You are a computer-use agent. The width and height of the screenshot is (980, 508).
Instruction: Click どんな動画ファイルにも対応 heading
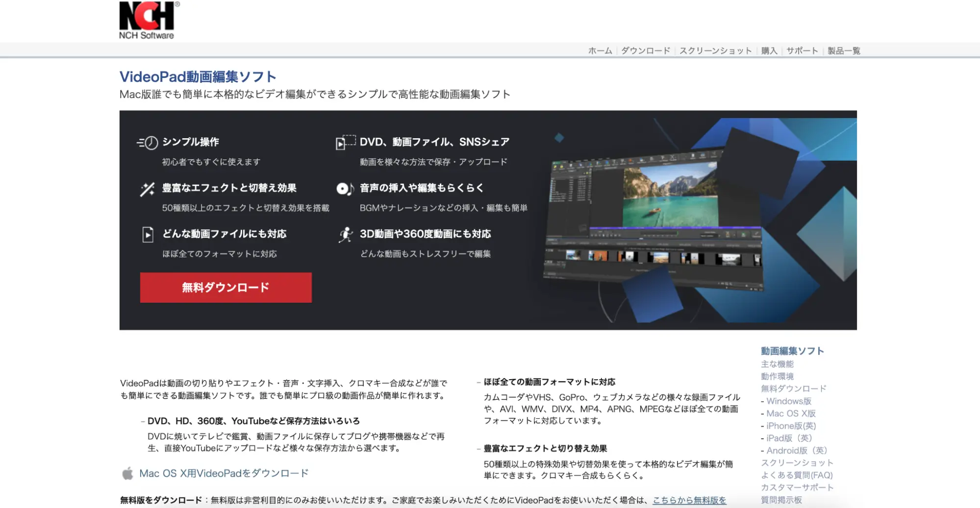(224, 234)
